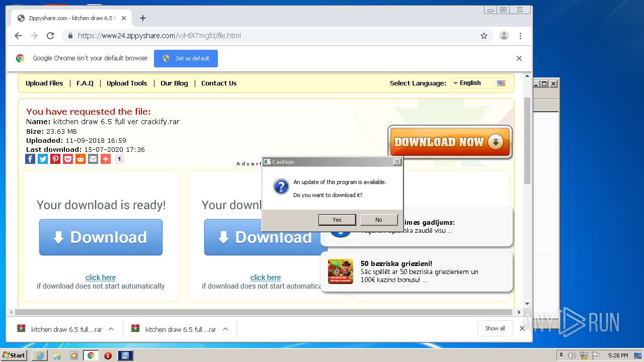Click No in Caution dialog

tap(379, 220)
